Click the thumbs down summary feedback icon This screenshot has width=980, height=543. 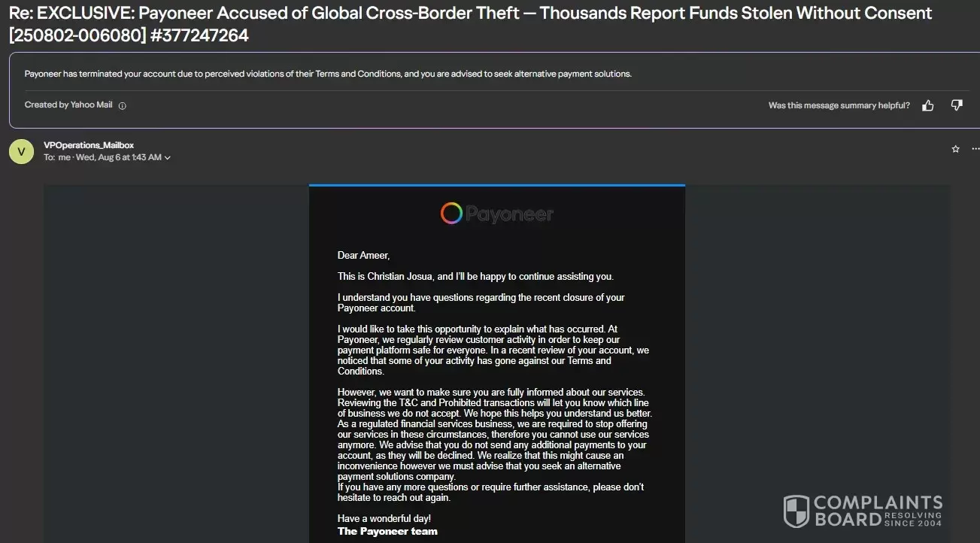pos(957,105)
